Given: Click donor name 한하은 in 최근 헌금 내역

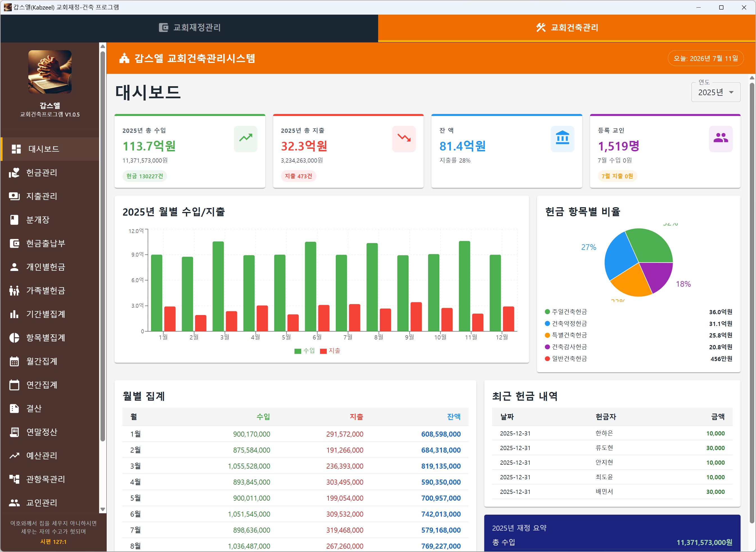Looking at the screenshot, I should coord(604,434).
